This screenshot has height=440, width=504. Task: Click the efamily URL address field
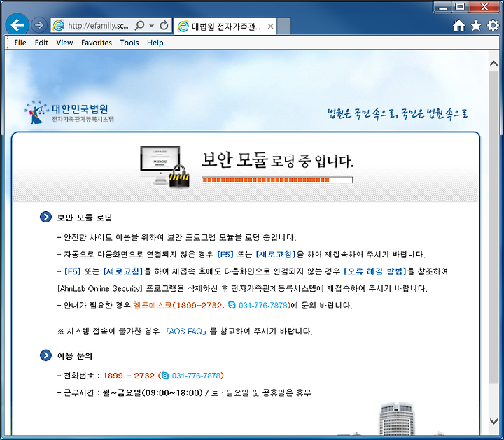tap(99, 26)
